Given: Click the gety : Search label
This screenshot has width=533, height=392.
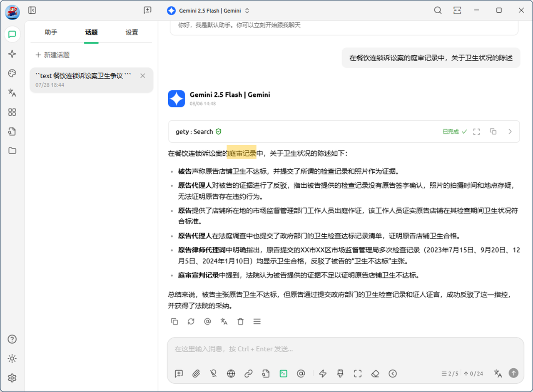Looking at the screenshot, I should pos(194,131).
